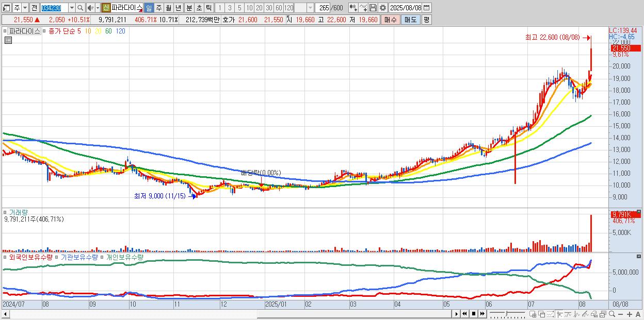Click the stock code field 034230
The width and height of the screenshot is (644, 320).
click(54, 8)
